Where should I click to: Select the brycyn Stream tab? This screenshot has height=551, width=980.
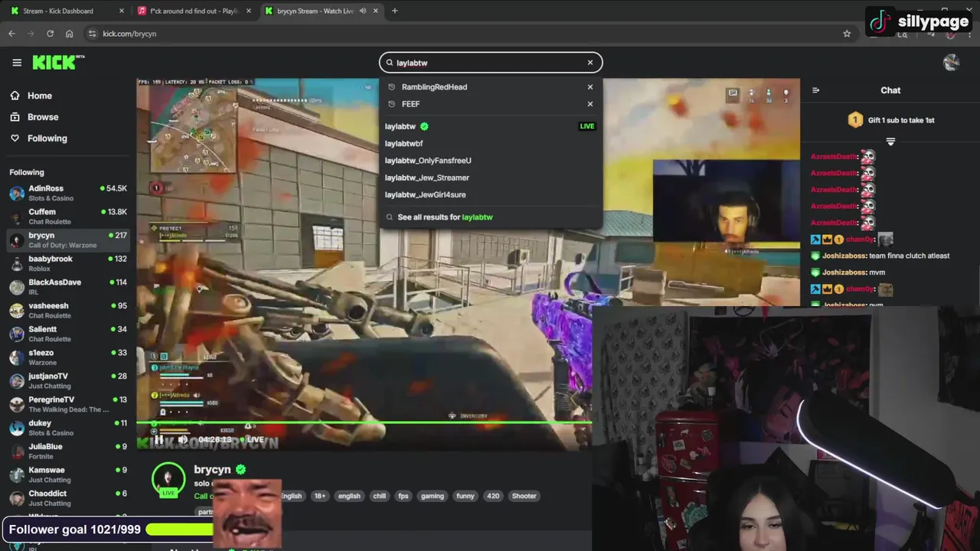pos(314,11)
